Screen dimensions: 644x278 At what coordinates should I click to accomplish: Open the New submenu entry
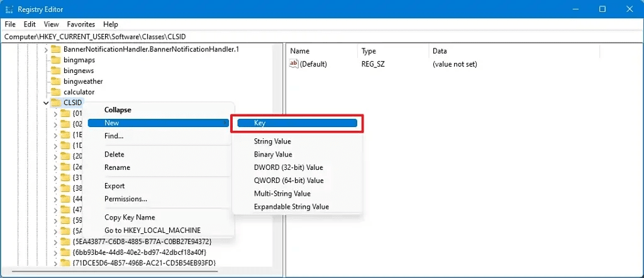pyautogui.click(x=158, y=123)
